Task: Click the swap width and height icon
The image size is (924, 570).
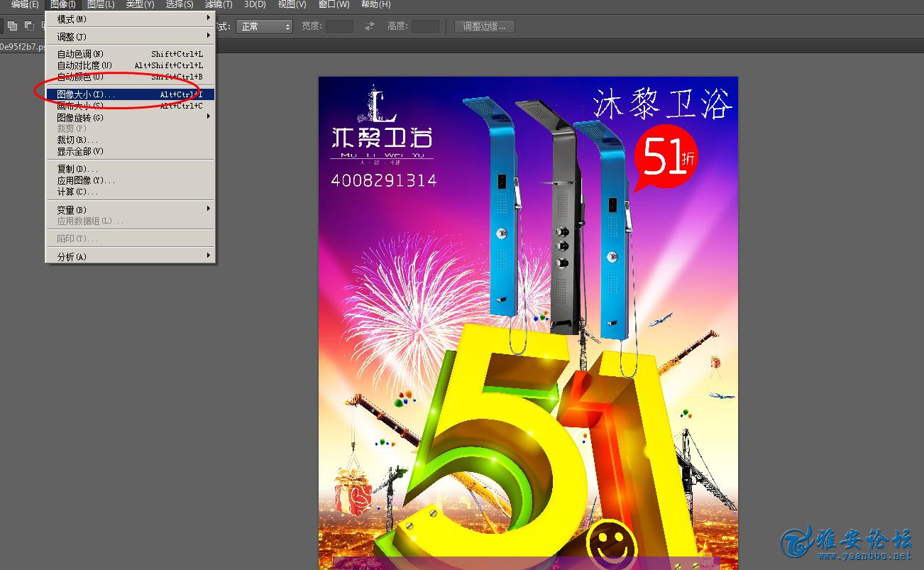Action: pos(369,26)
